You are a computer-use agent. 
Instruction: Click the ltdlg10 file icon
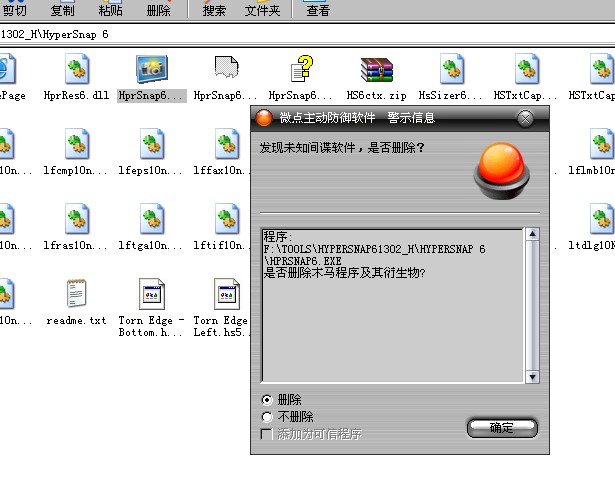pyautogui.click(x=602, y=219)
